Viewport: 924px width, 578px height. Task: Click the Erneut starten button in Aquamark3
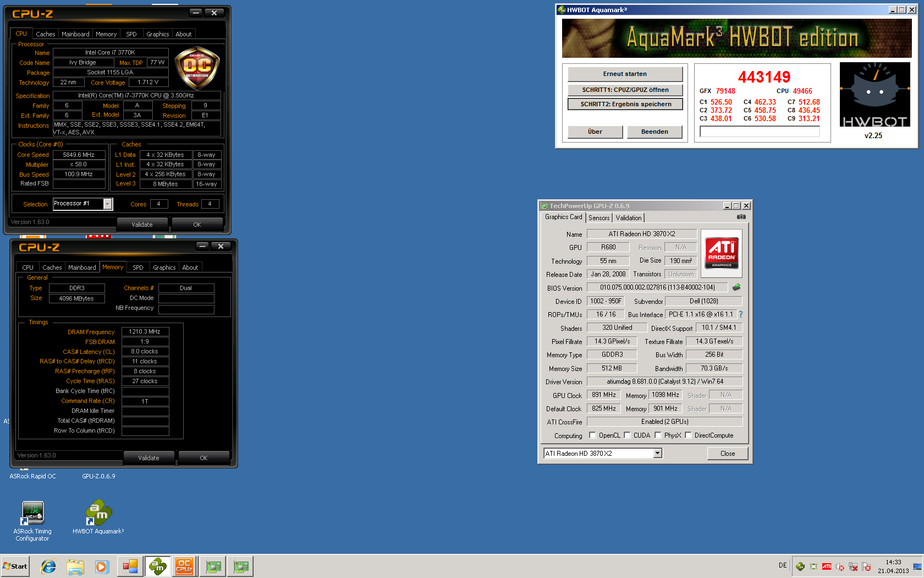[625, 74]
